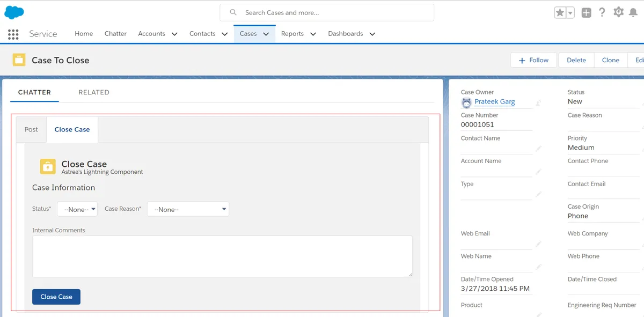Open the Global Actions plus icon
The width and height of the screenshot is (644, 317).
pyautogui.click(x=586, y=12)
